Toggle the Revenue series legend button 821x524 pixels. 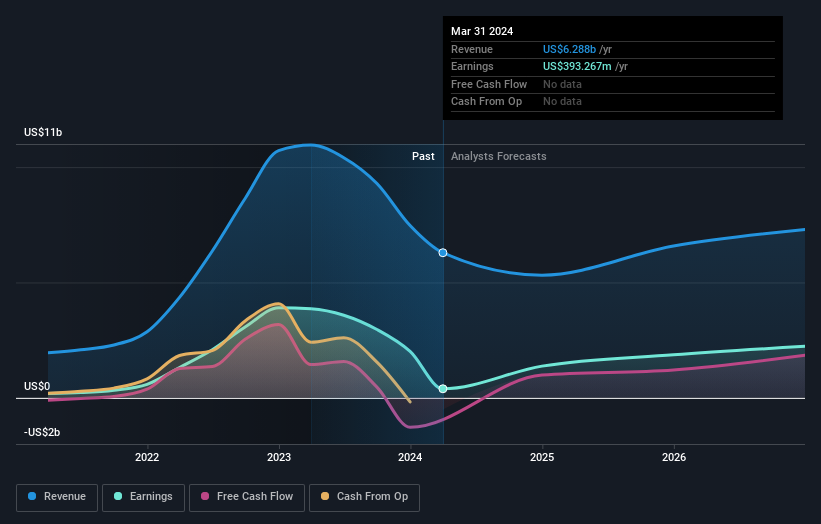pyautogui.click(x=57, y=497)
